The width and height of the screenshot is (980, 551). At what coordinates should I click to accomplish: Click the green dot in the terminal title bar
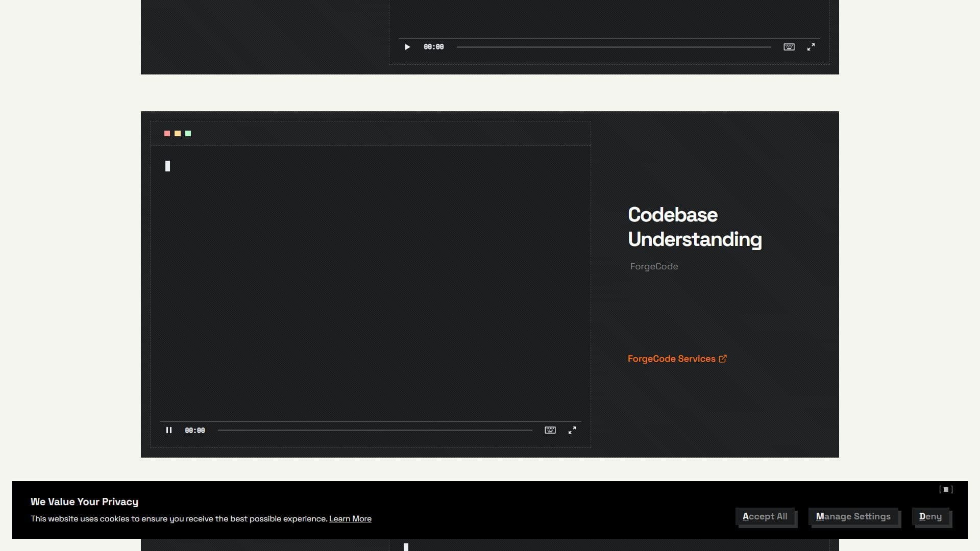[188, 134]
